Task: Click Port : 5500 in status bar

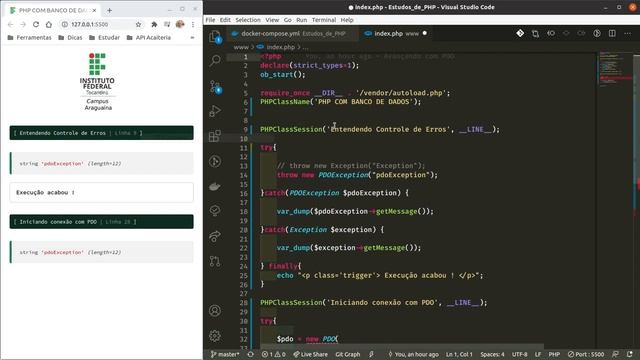Action: click(x=586, y=354)
